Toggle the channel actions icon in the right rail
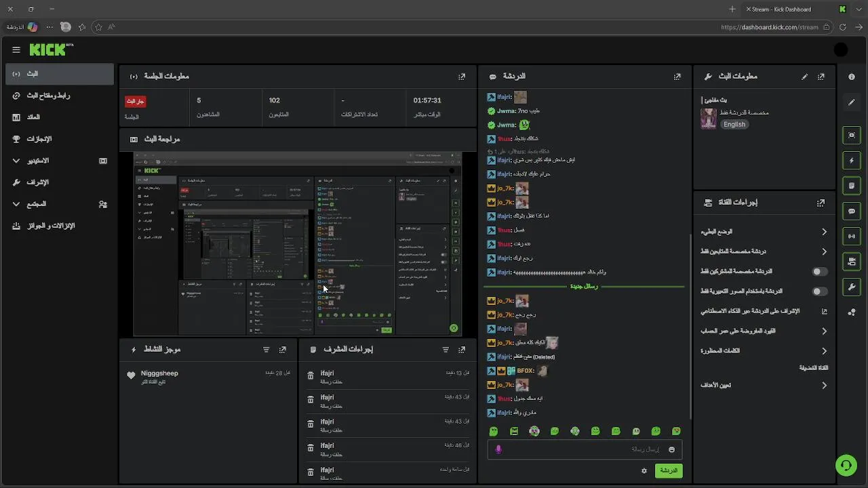 click(x=852, y=262)
